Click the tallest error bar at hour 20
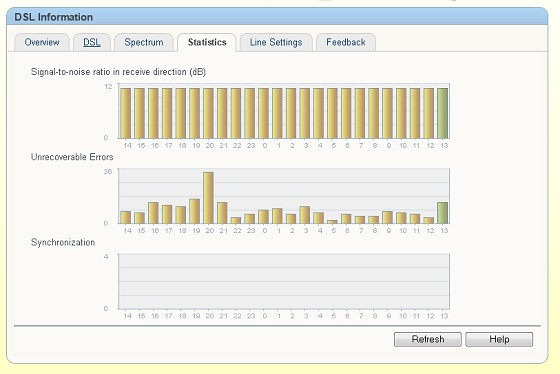Screen dimensions: 560x374 click(209, 198)
